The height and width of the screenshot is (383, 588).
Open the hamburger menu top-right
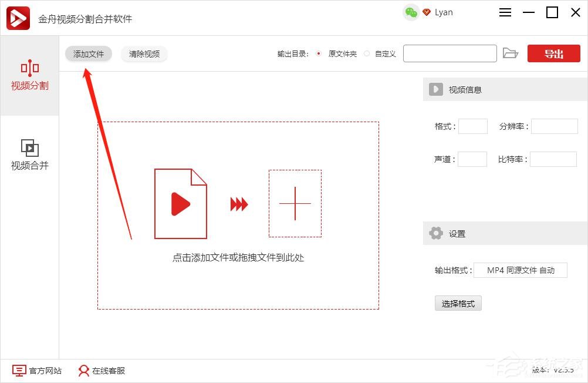coord(505,12)
